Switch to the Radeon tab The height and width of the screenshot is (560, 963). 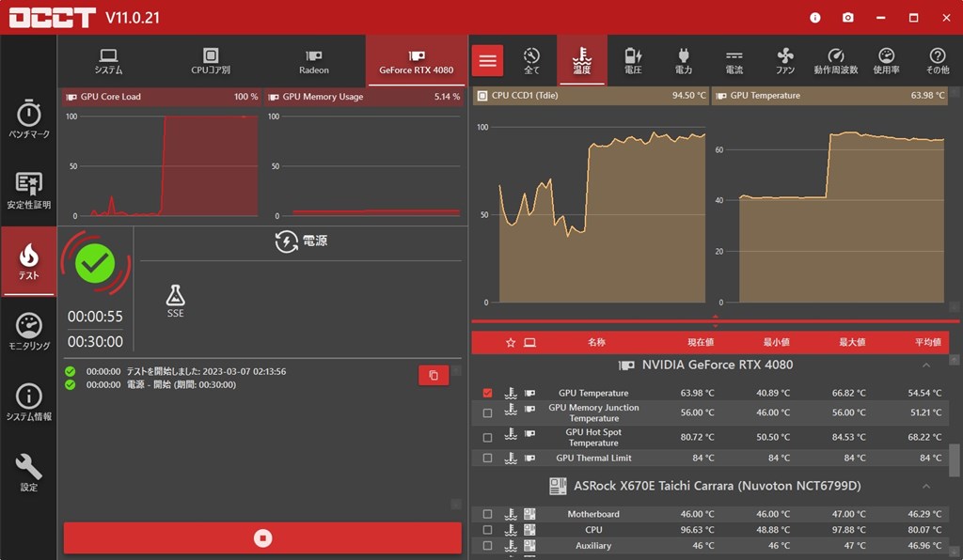coord(314,61)
